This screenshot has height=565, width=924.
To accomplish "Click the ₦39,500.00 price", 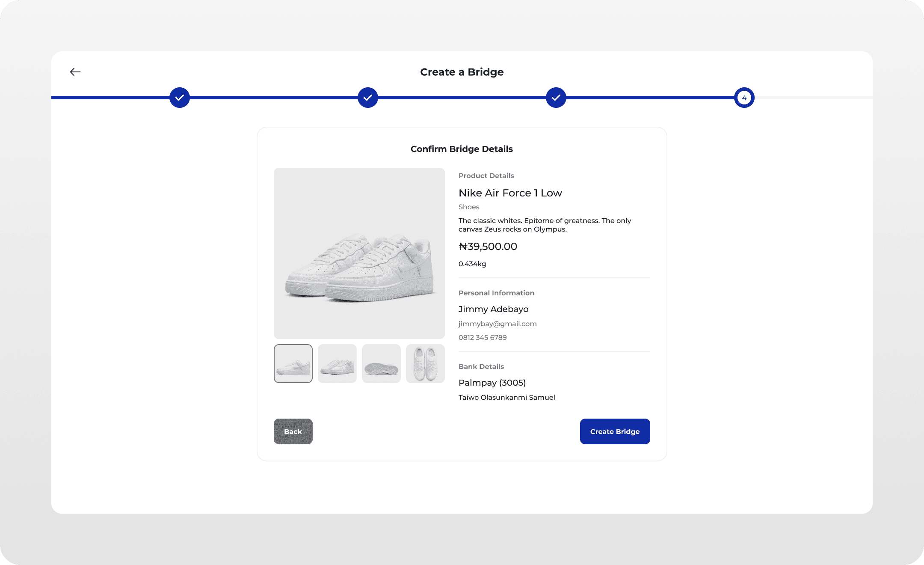I will tap(488, 247).
